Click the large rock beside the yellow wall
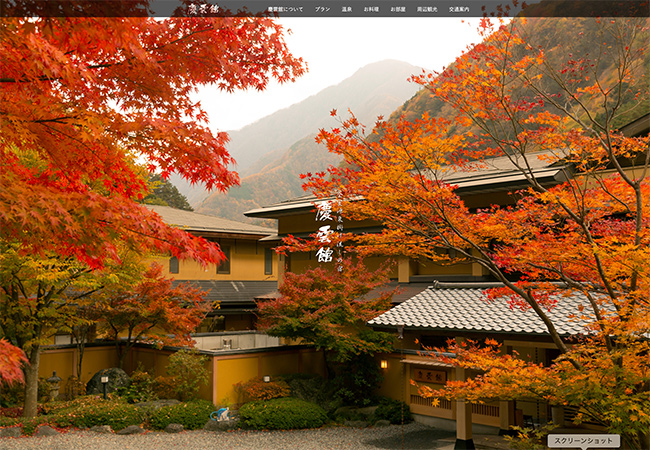 click(x=107, y=381)
